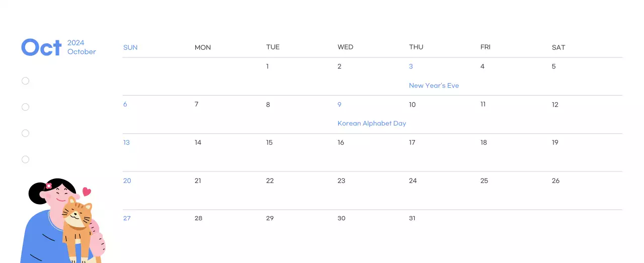Check the second circle in the left checklist
644x263 pixels.
[26, 107]
